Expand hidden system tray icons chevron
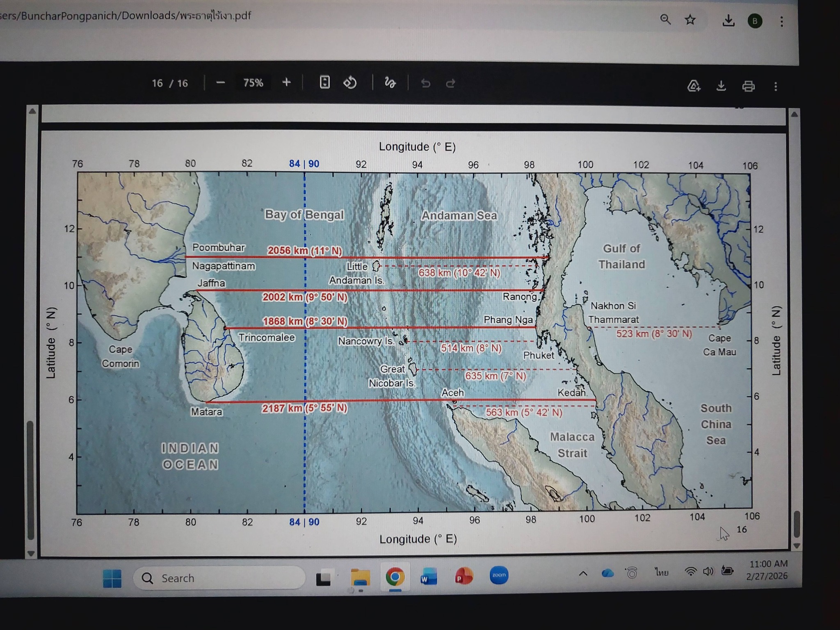Screen dimensions: 840x630 [583, 573]
